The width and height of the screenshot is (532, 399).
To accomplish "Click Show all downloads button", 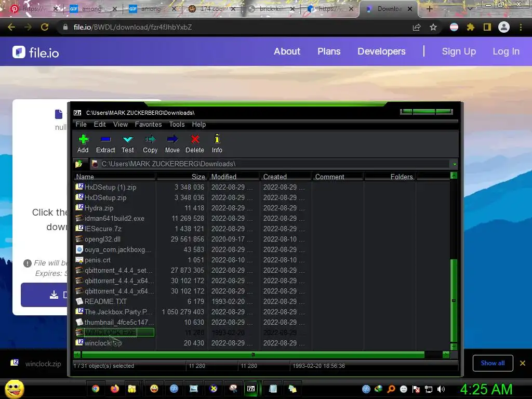I will (493, 363).
